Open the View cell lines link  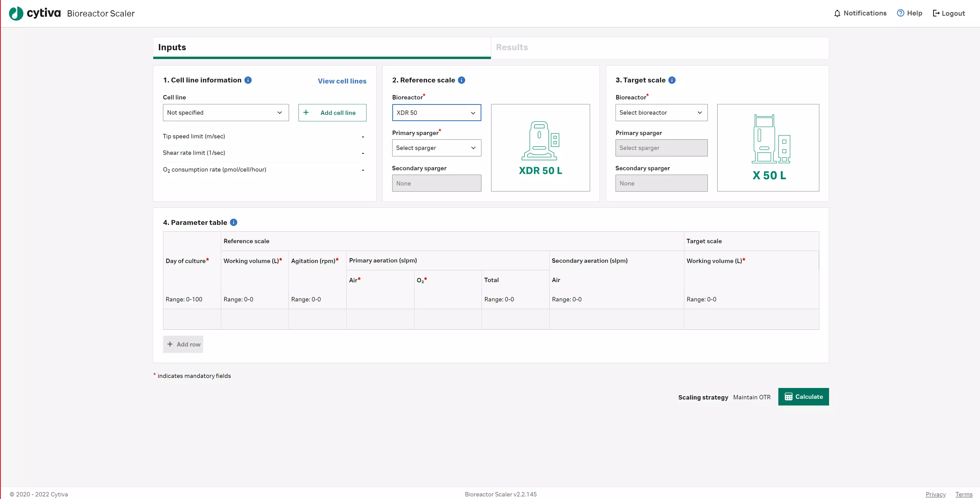coord(342,81)
